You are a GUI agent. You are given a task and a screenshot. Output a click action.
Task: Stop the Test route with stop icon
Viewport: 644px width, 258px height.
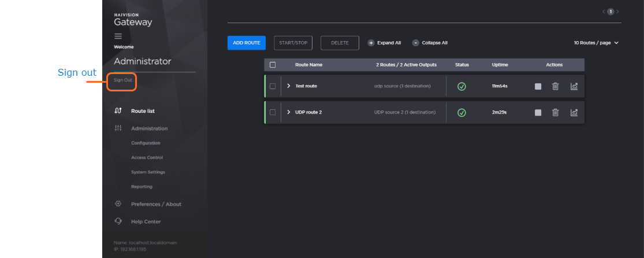(x=538, y=86)
